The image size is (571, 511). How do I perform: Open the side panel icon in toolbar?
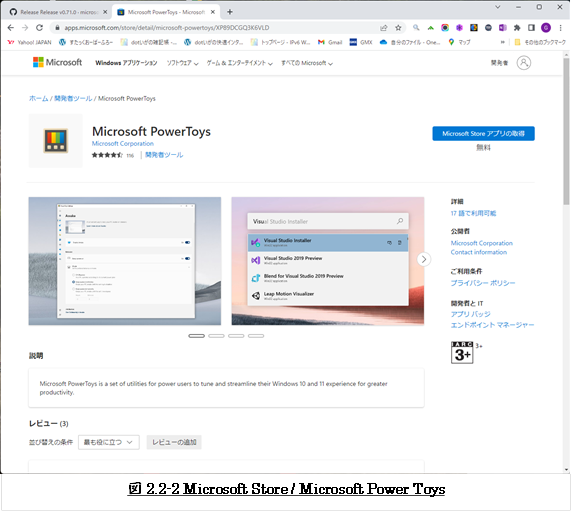coord(531,28)
